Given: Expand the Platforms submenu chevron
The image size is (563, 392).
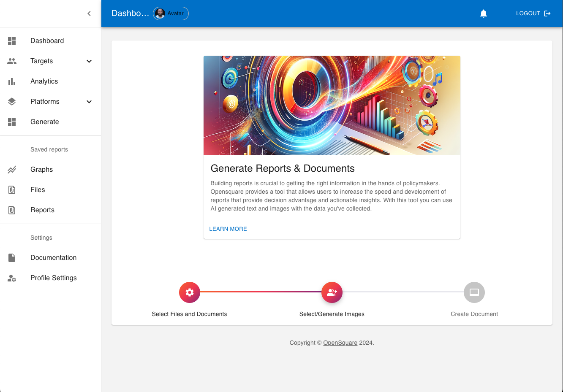Looking at the screenshot, I should pyautogui.click(x=89, y=102).
